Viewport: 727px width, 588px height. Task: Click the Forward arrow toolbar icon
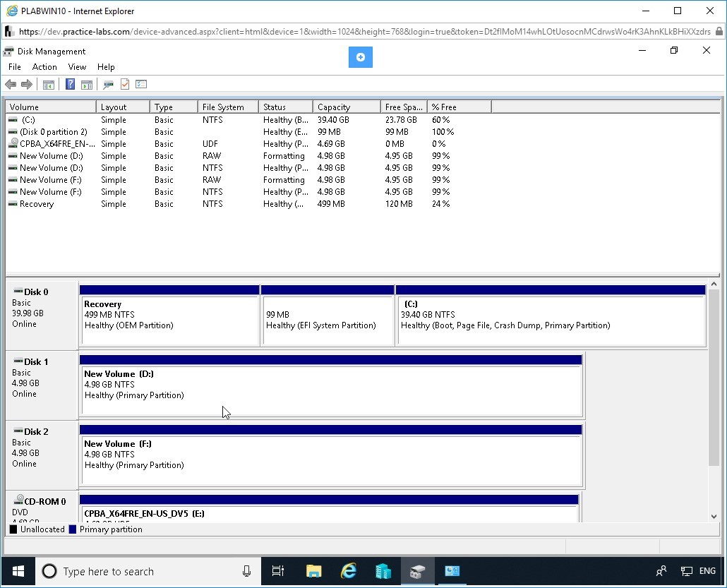27,85
